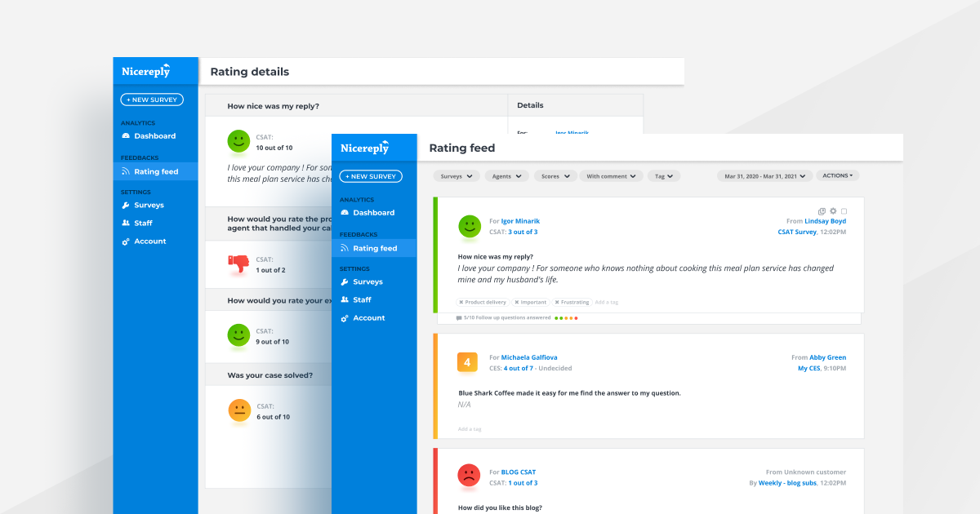Click the green smiley beside 9 out of 10
This screenshot has height=514, width=980.
click(238, 335)
